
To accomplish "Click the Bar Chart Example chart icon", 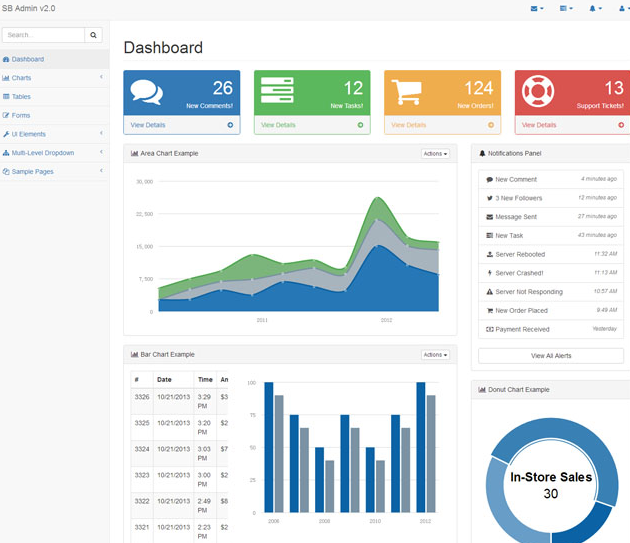I will tap(134, 354).
